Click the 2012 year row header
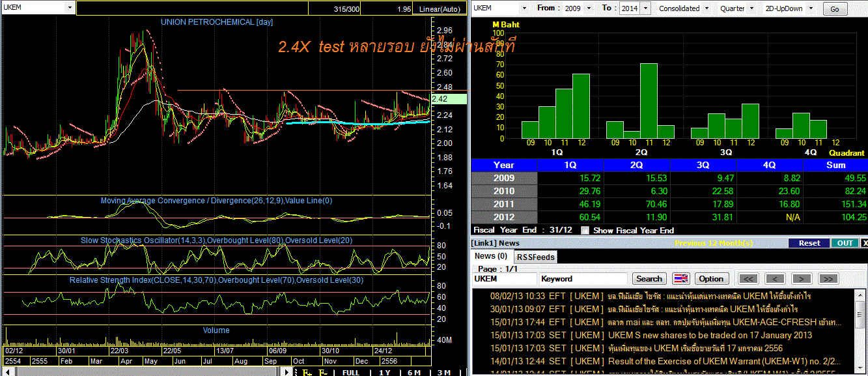This screenshot has height=376, width=868. pos(504,217)
